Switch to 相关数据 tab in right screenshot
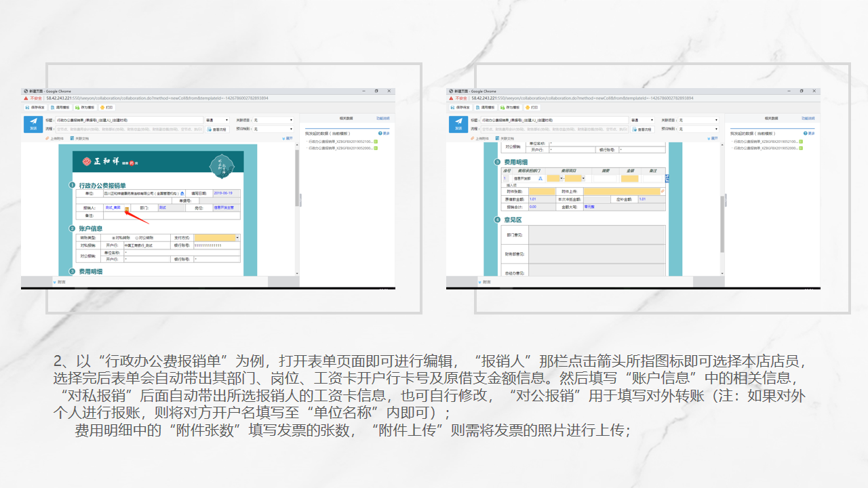Viewport: 868px width, 488px height. (771, 119)
